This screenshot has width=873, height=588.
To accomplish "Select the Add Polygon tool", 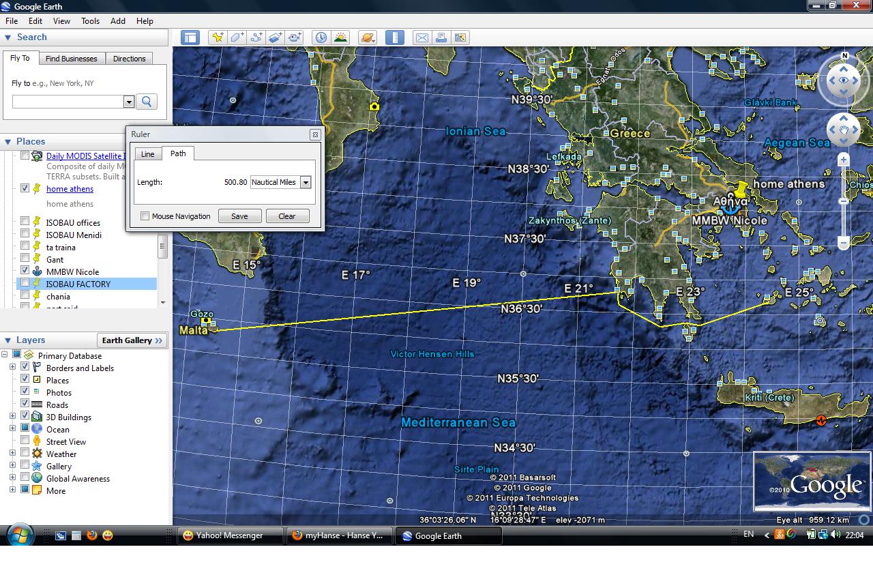I will pyautogui.click(x=237, y=38).
